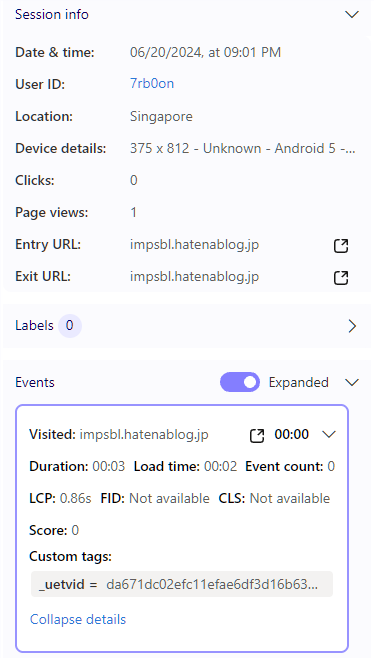This screenshot has width=374, height=658.
Task: Click the Session info heading
Action: 52,14
